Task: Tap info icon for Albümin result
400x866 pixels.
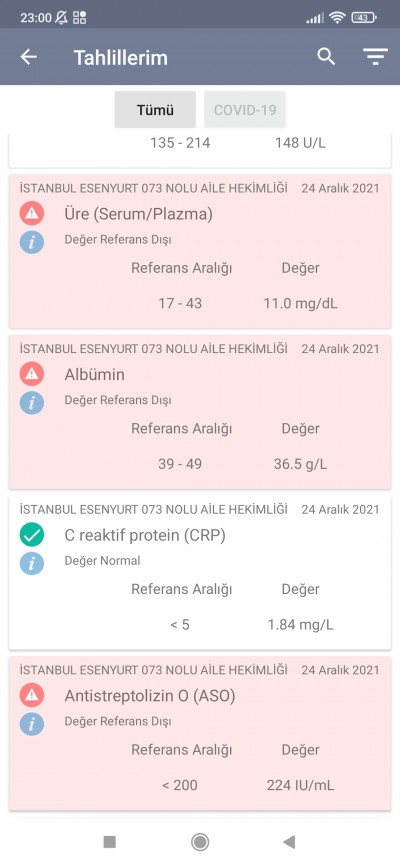Action: [x=32, y=403]
